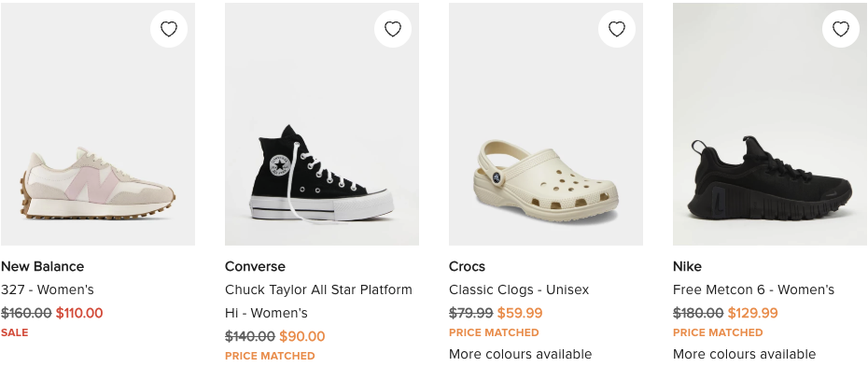Click the Crocs brand title
The width and height of the screenshot is (868, 381).
(467, 266)
